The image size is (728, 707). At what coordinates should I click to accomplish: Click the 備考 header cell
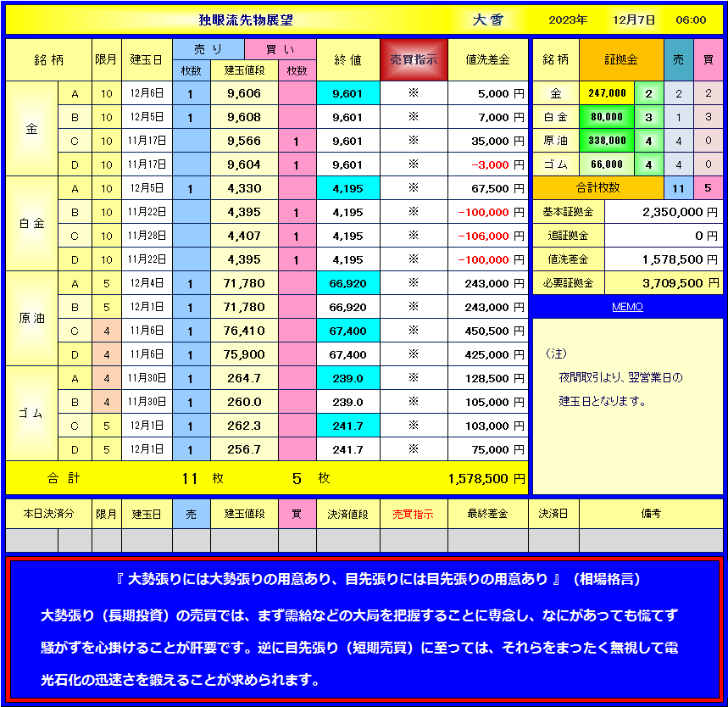click(x=651, y=514)
